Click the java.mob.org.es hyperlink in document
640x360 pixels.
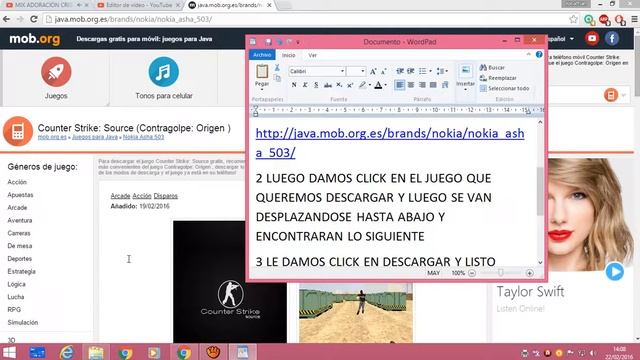tap(390, 143)
